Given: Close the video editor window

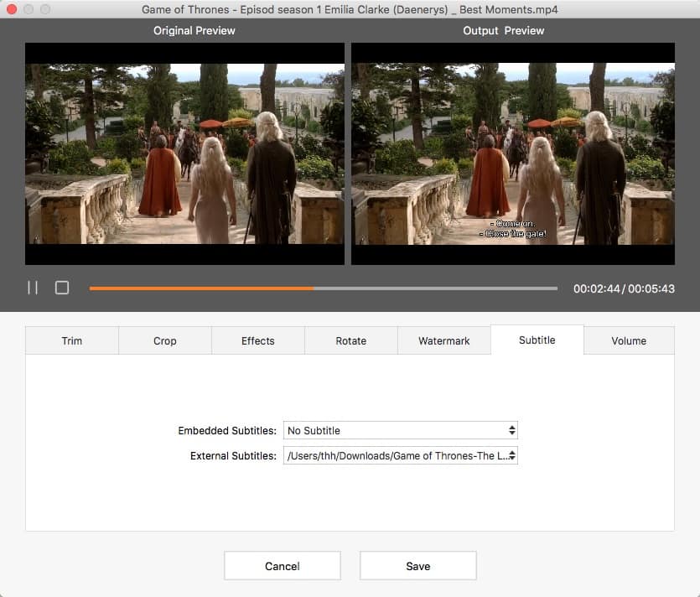Looking at the screenshot, I should coord(12,9).
